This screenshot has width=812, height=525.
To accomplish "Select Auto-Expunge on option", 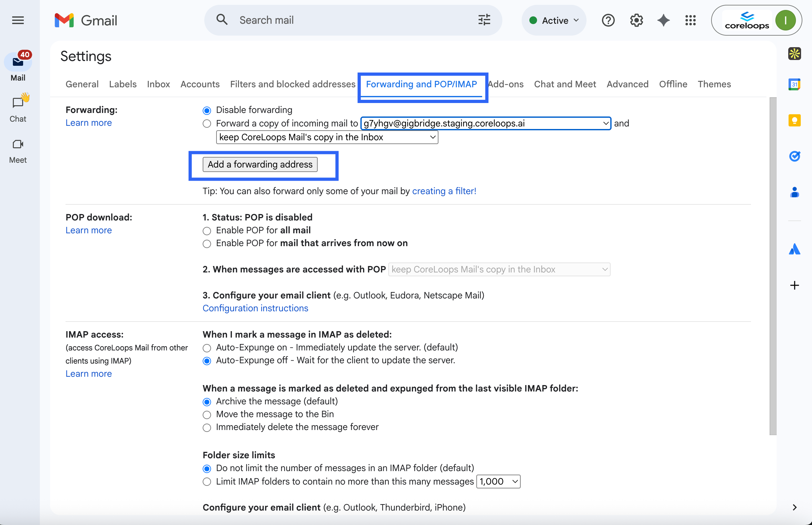I will point(207,348).
